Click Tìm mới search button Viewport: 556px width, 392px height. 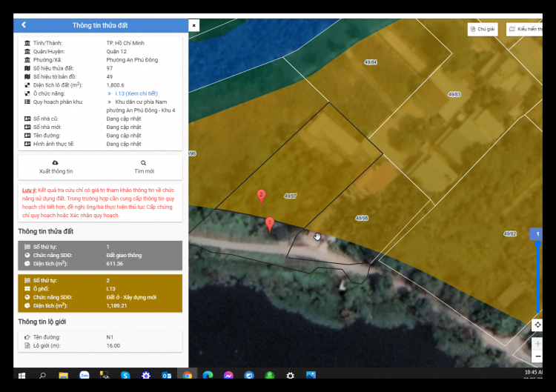(144, 167)
